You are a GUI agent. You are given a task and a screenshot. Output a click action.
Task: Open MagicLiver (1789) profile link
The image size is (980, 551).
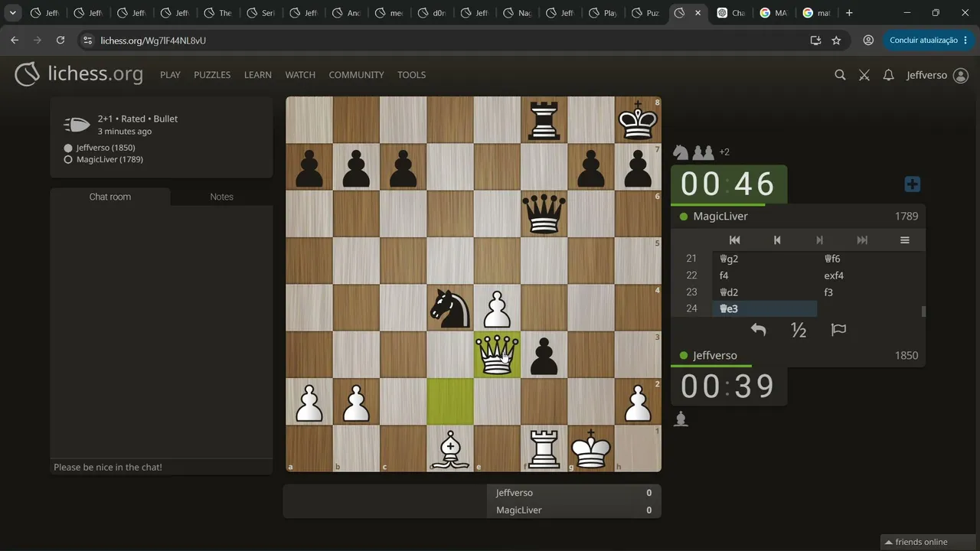pyautogui.click(x=109, y=159)
